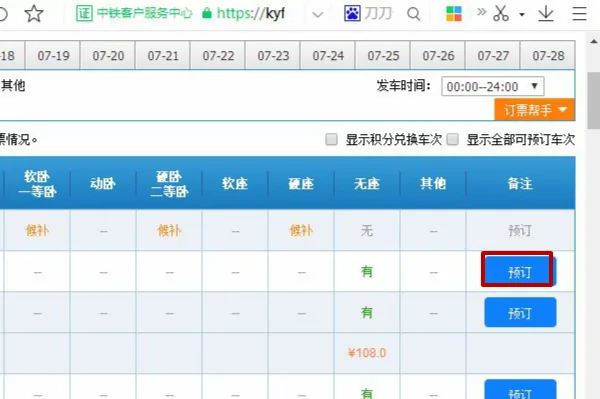Open the screenshot tool dropdown arrow
Viewport: 600px width, 399px height.
pyautogui.click(x=522, y=15)
